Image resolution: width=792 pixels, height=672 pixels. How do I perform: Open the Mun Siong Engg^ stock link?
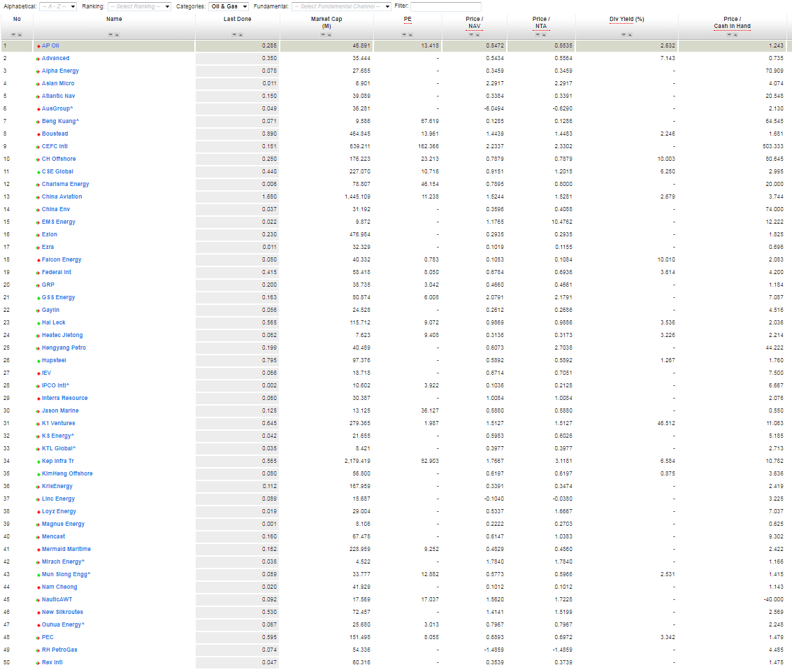point(66,575)
